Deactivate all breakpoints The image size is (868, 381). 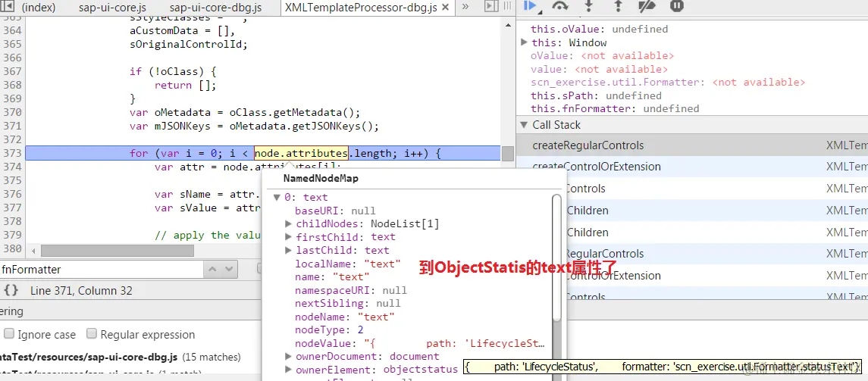pos(647,5)
